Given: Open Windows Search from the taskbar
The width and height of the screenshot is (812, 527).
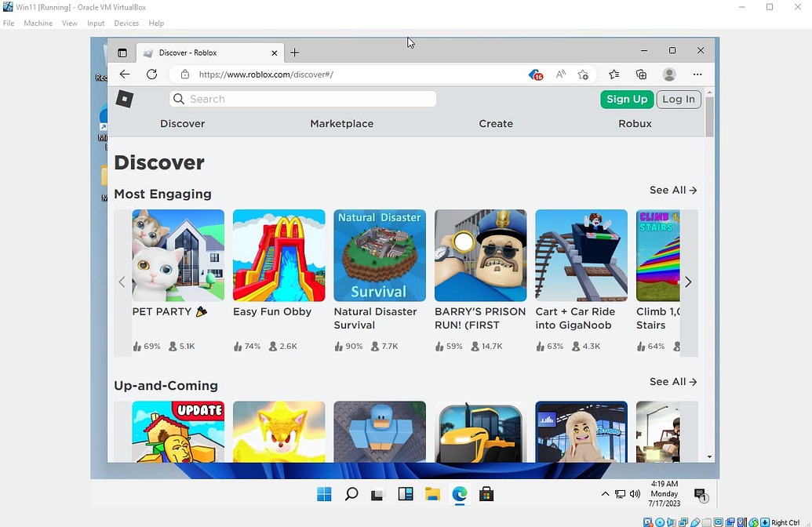Looking at the screenshot, I should (351, 494).
